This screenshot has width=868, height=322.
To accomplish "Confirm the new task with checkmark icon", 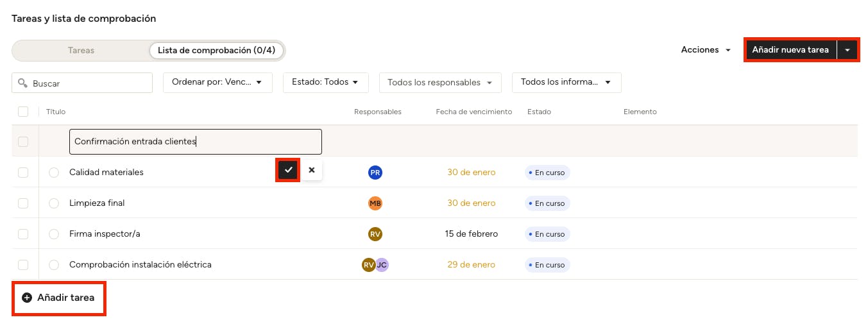I will point(288,170).
